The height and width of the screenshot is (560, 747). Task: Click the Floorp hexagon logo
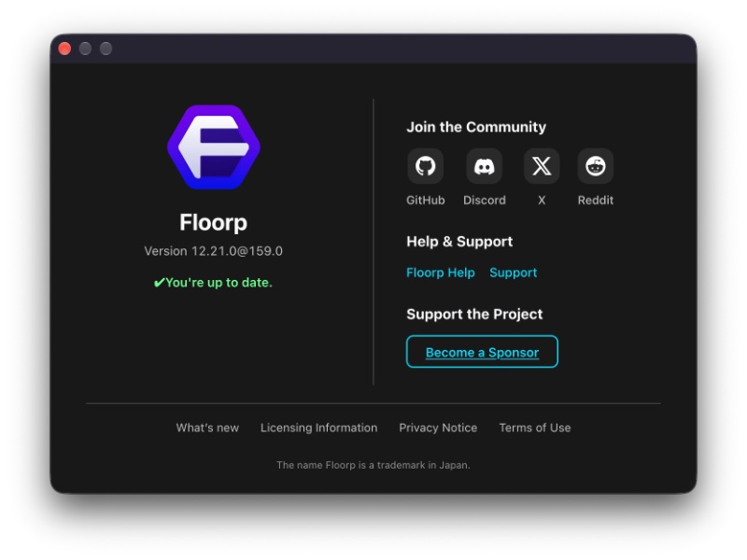214,147
